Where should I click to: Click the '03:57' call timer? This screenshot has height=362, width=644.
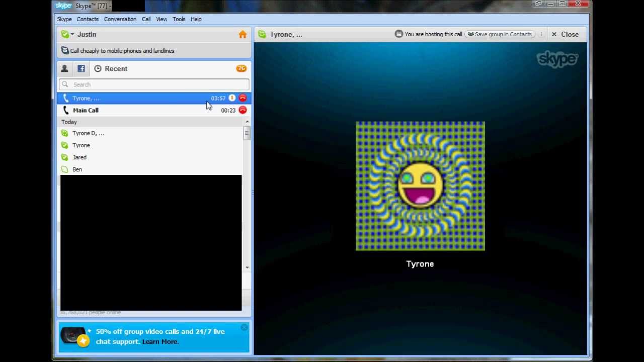218,98
